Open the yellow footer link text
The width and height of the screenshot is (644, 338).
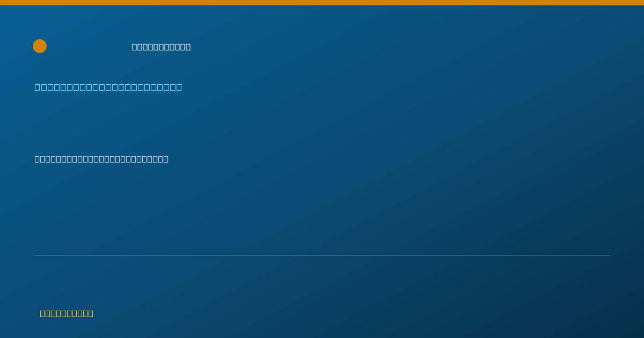67,313
